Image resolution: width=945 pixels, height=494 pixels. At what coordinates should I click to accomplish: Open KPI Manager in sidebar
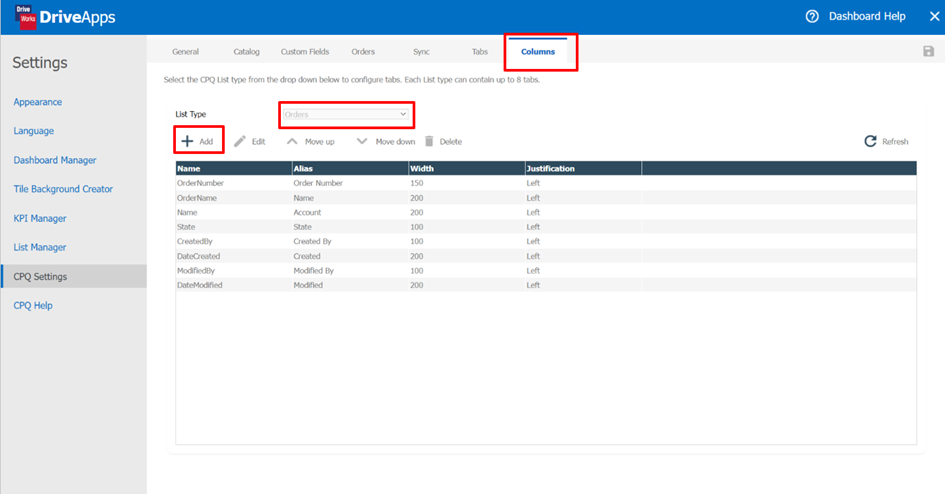[x=40, y=218]
